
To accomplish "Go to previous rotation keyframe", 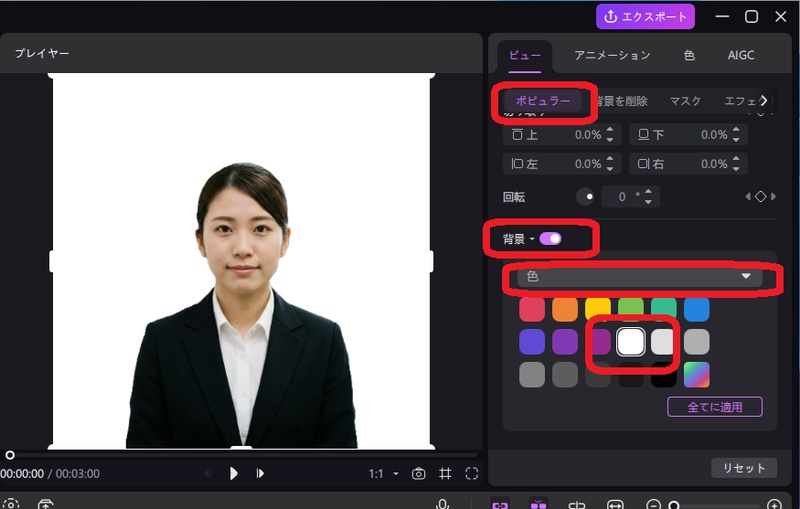I will (x=748, y=196).
